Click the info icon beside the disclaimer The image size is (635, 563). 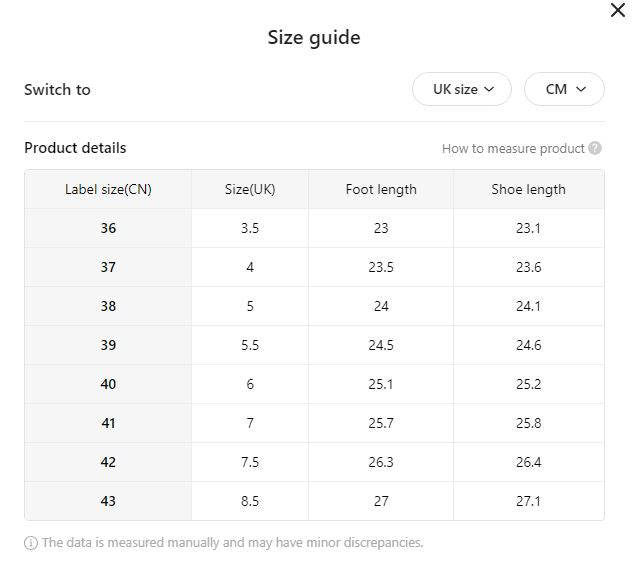click(31, 543)
